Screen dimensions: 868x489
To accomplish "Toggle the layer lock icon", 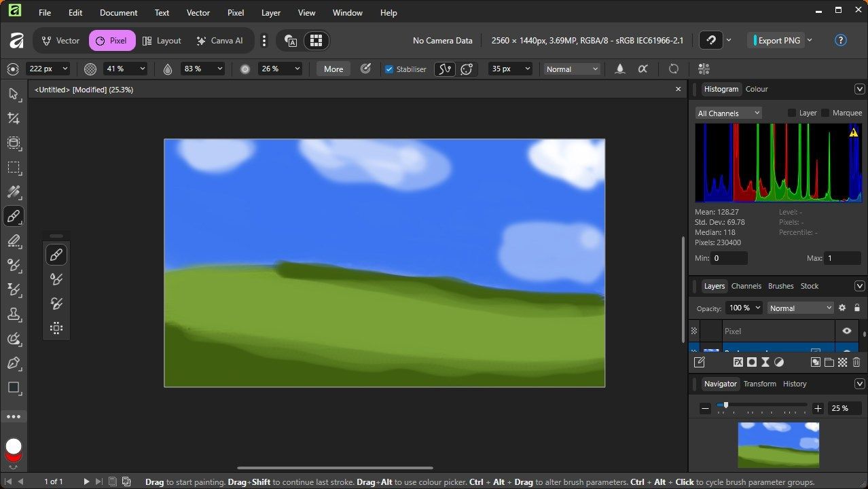I will coord(857,308).
